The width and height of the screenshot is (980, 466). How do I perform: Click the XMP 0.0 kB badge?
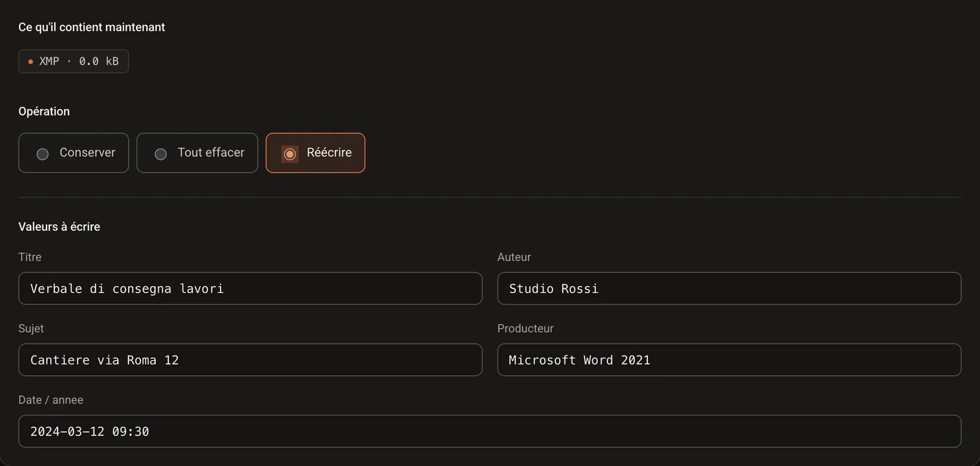(x=73, y=61)
